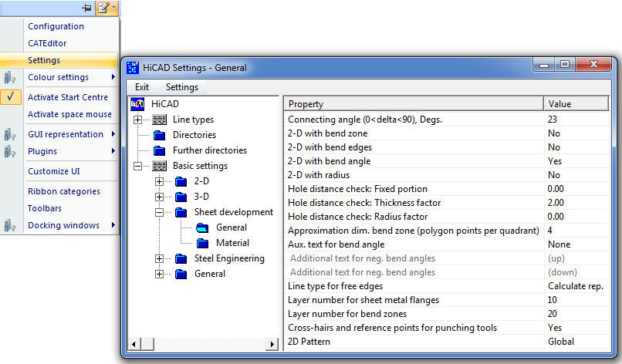
Task: Click the HiCAD root tree icon
Action: pyautogui.click(x=137, y=104)
